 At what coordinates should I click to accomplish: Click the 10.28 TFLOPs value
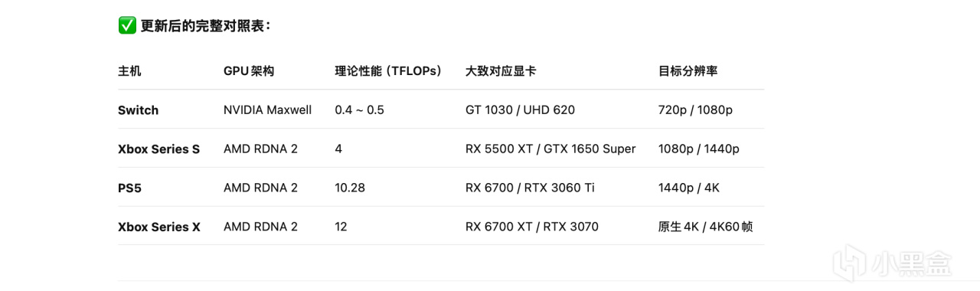pyautogui.click(x=350, y=188)
